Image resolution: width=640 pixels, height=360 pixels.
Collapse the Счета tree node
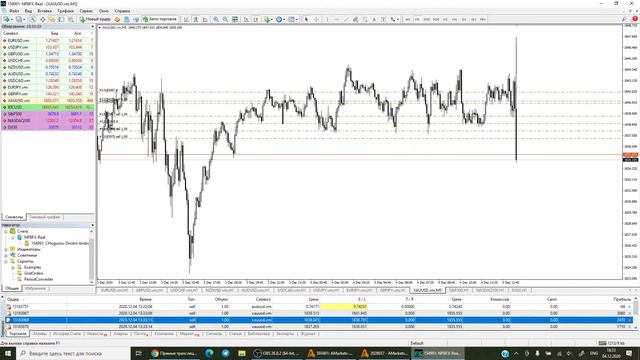pos(6,231)
